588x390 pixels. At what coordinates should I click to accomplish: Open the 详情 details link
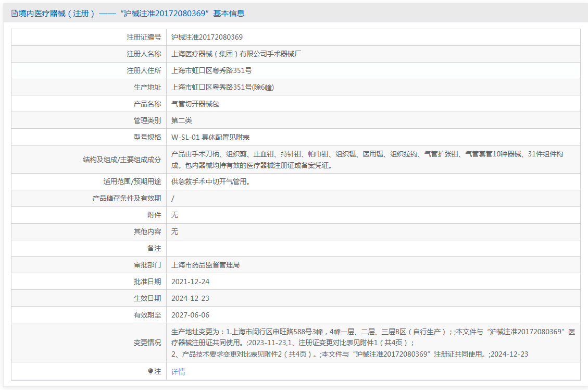pos(178,372)
